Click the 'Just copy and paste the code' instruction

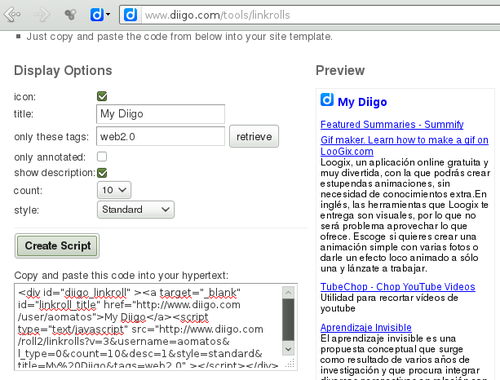tap(179, 36)
